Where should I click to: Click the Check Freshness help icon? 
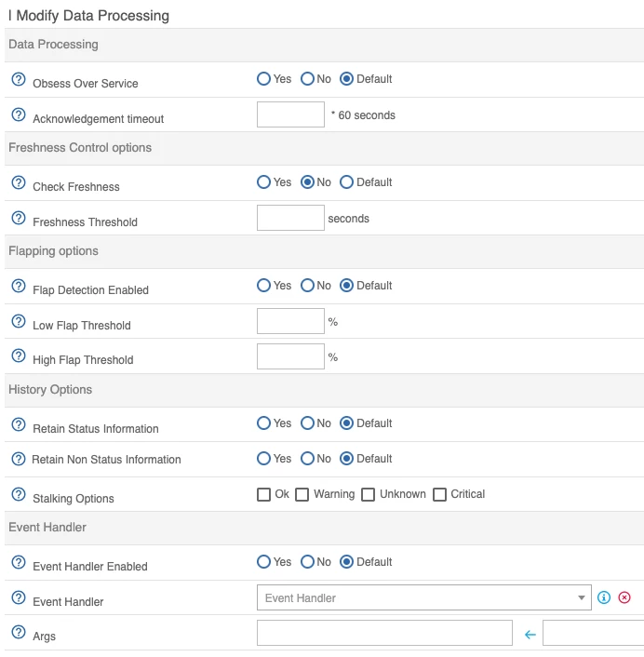click(x=18, y=183)
